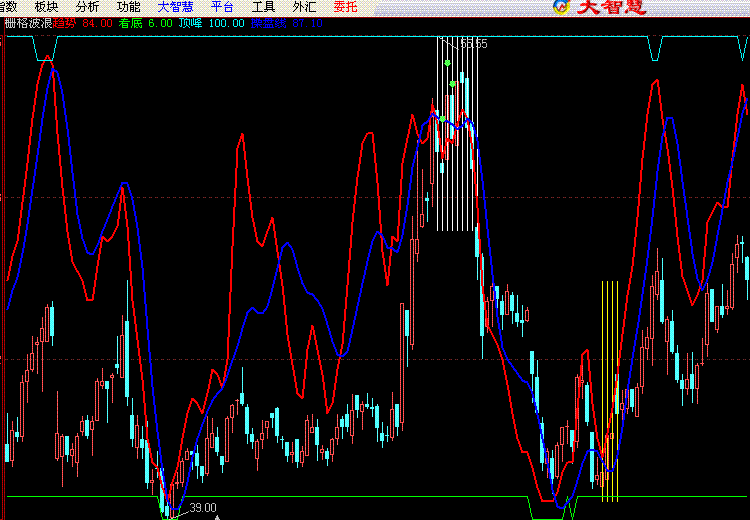
Task: Open the 平台 menu
Action: (x=222, y=7)
